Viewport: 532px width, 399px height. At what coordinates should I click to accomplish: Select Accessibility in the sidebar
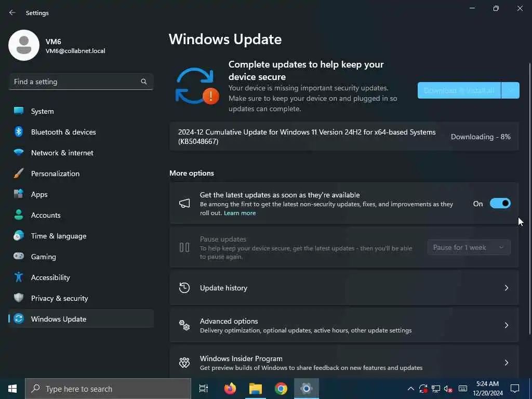click(x=81, y=277)
